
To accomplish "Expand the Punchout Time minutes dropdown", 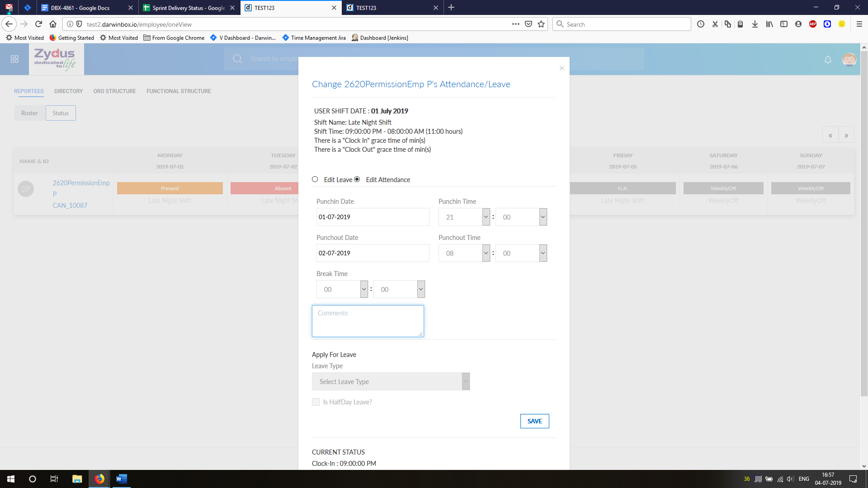I will (521, 253).
